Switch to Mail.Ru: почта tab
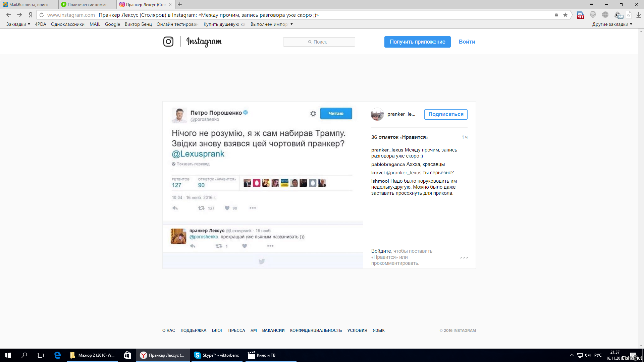Viewport: 644px width, 362px height. tap(29, 4)
